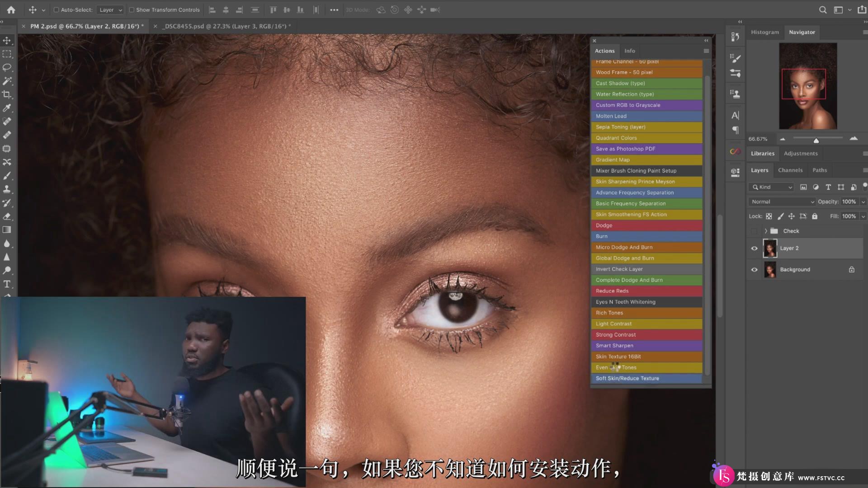Switch to the Paths tab
Viewport: 868px width, 488px height.
click(x=820, y=170)
